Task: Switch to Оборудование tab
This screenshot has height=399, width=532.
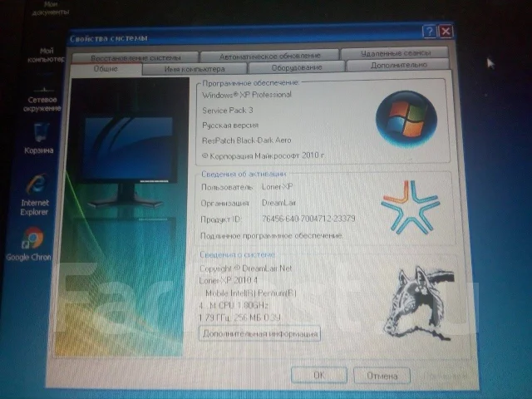Action: click(x=297, y=67)
